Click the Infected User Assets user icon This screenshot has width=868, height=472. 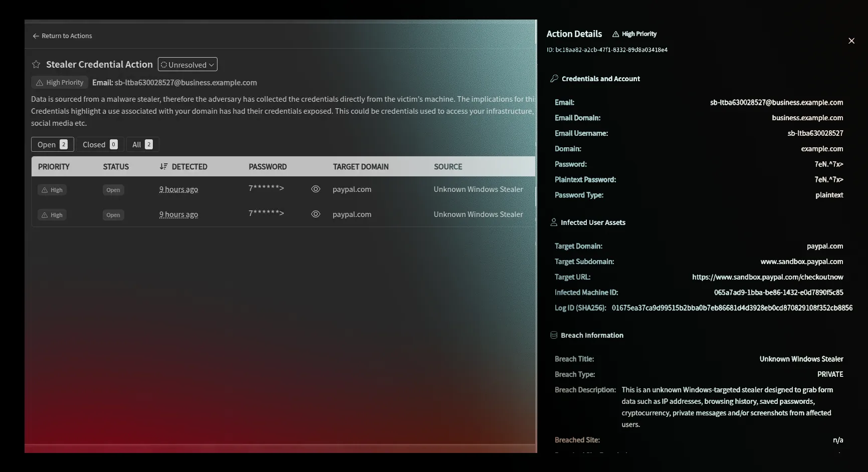(554, 222)
